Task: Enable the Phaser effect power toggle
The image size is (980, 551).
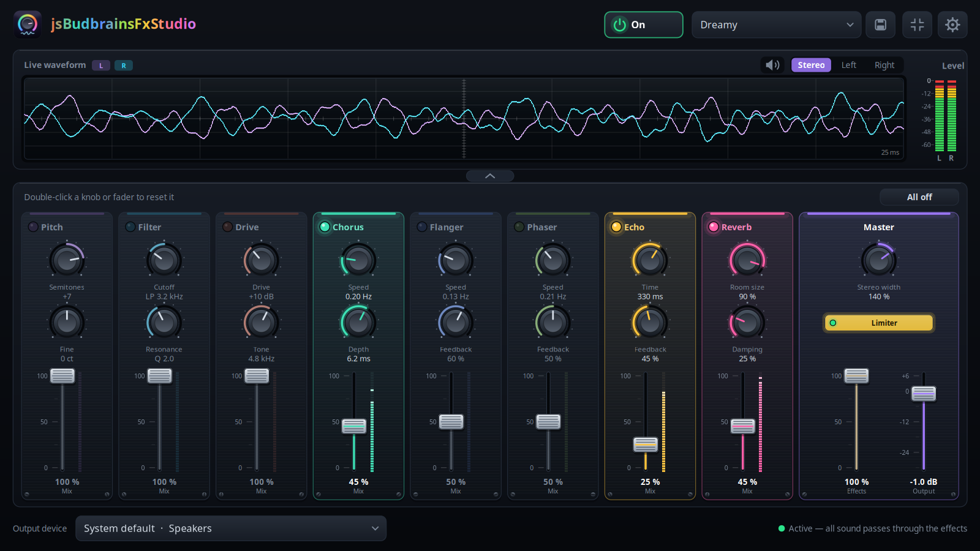Action: tap(519, 227)
